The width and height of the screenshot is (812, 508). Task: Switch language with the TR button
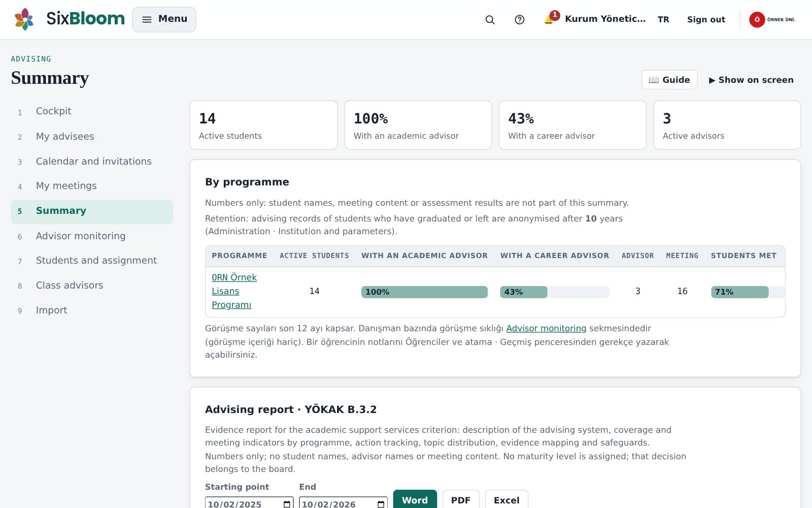click(x=663, y=19)
